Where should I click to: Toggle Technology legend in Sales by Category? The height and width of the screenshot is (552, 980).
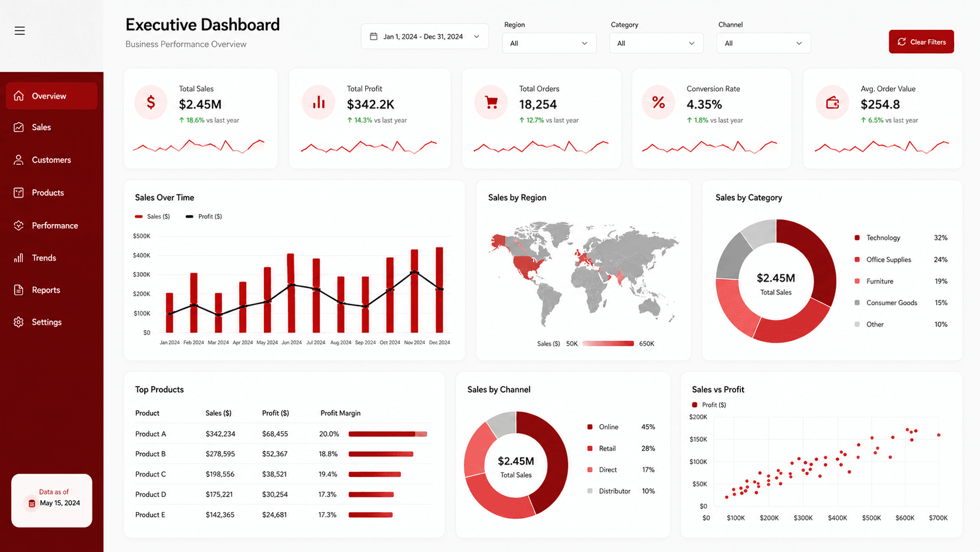coord(877,238)
